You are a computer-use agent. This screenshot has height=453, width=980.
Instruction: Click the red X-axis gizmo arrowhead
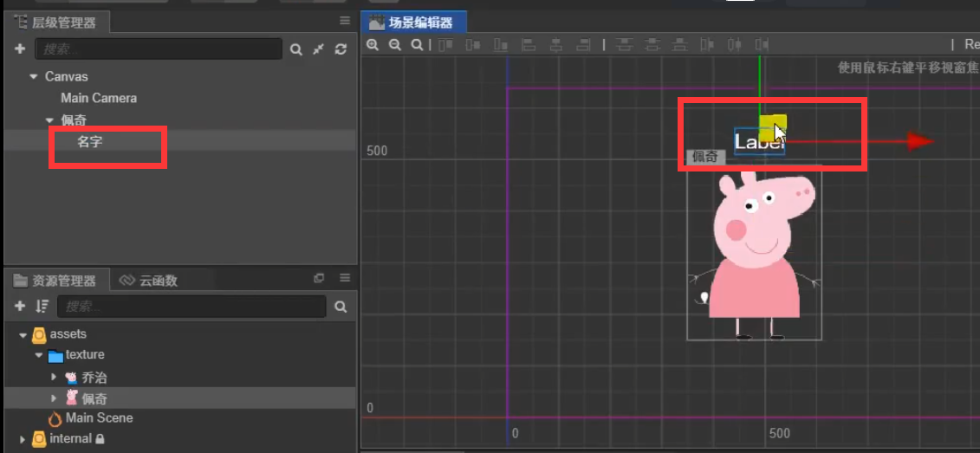pos(920,141)
